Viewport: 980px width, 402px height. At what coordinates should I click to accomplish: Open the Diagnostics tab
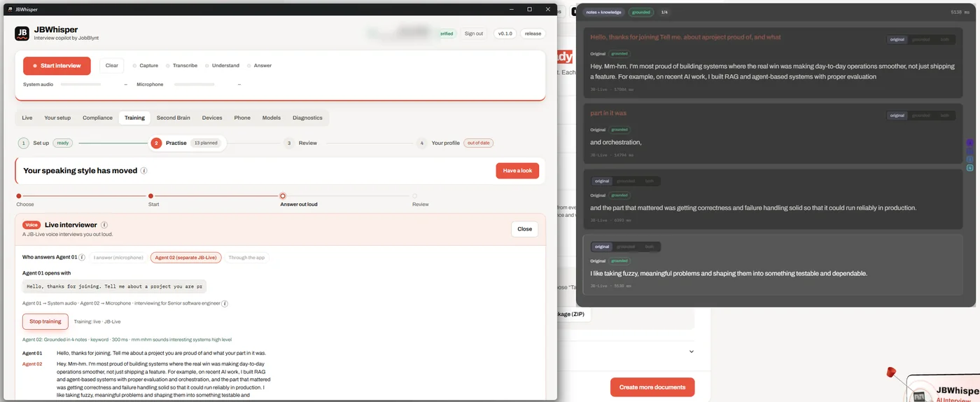pyautogui.click(x=307, y=118)
